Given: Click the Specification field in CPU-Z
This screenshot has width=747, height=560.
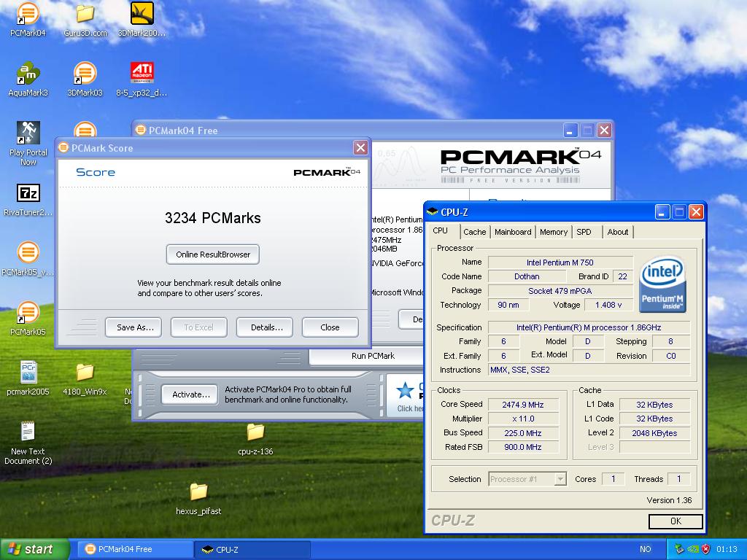Looking at the screenshot, I should [x=589, y=327].
